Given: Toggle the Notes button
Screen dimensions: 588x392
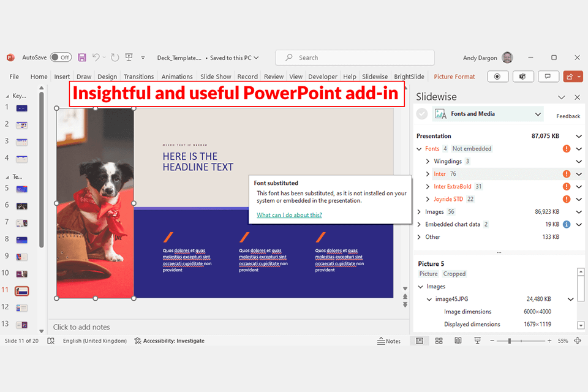Looking at the screenshot, I should tap(389, 341).
